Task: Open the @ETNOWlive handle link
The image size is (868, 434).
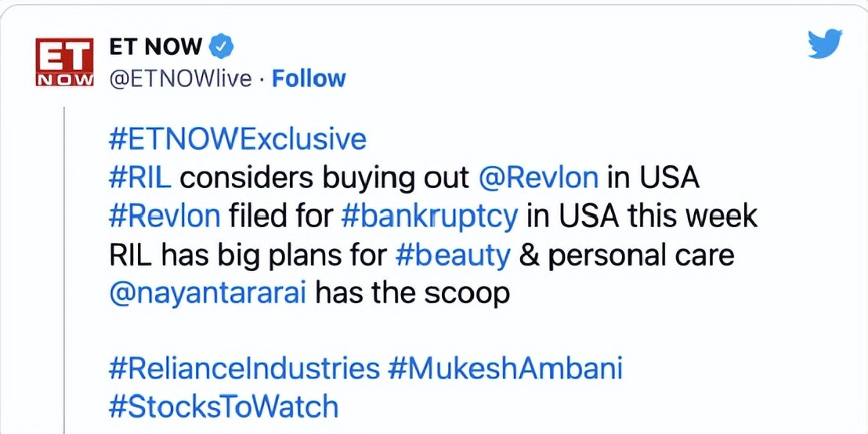Action: click(179, 78)
